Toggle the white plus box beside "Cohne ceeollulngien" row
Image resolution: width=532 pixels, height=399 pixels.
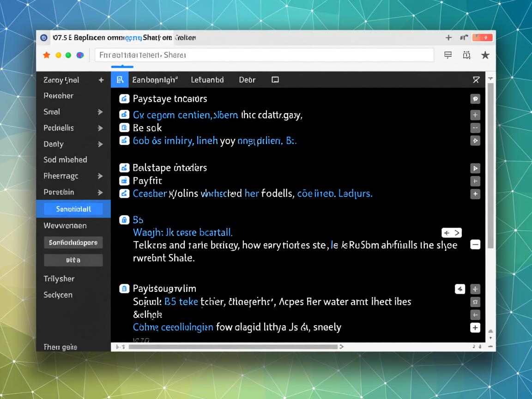click(475, 328)
